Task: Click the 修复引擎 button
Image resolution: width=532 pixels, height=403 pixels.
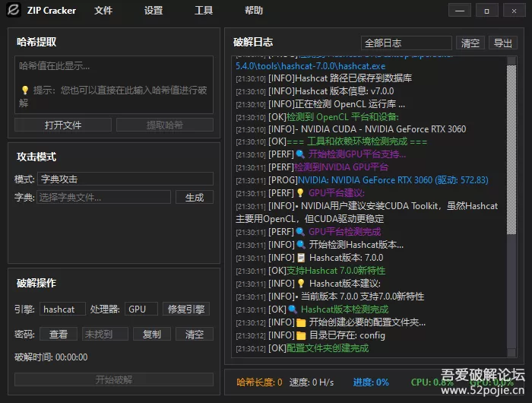Action: click(x=186, y=309)
